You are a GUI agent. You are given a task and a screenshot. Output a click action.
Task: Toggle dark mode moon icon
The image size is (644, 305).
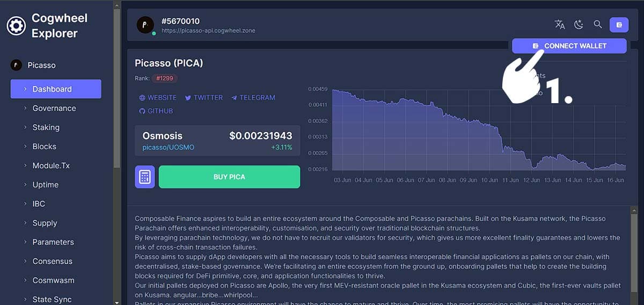[x=579, y=25]
